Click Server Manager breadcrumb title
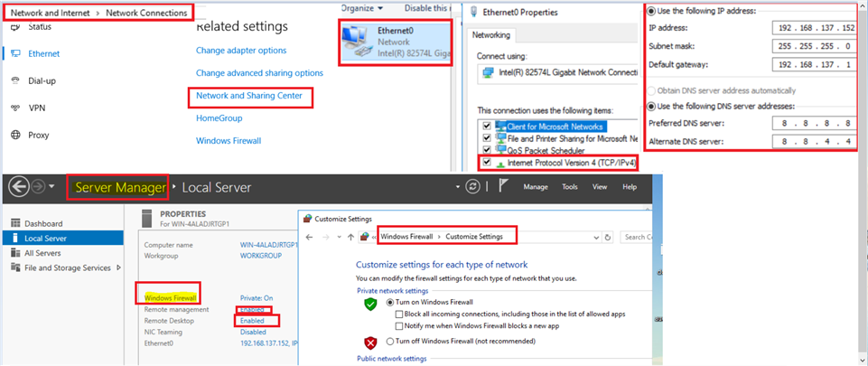This screenshot has height=366, width=868. pyautogui.click(x=120, y=188)
